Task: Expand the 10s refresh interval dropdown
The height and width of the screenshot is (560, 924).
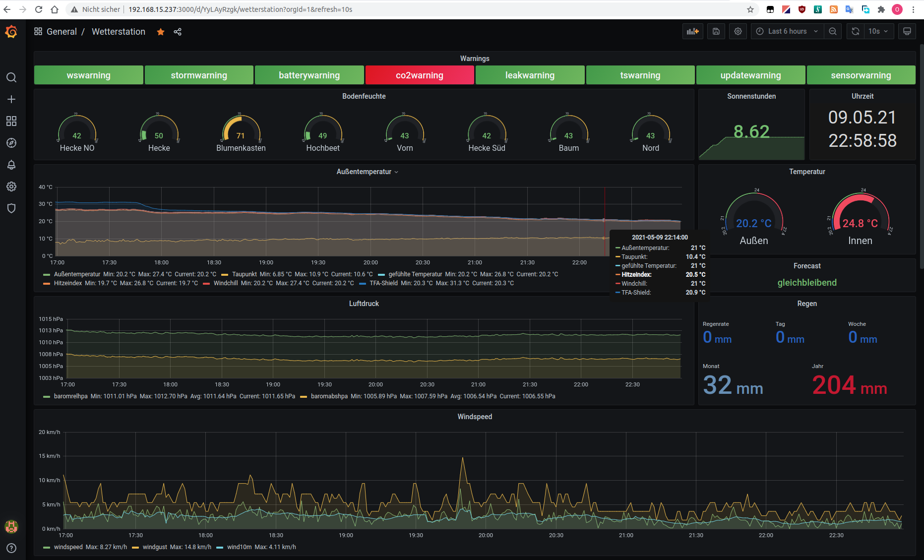Action: pyautogui.click(x=878, y=31)
